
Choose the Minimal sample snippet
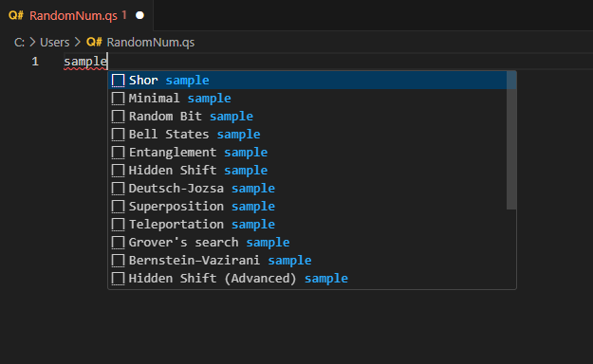point(307,99)
